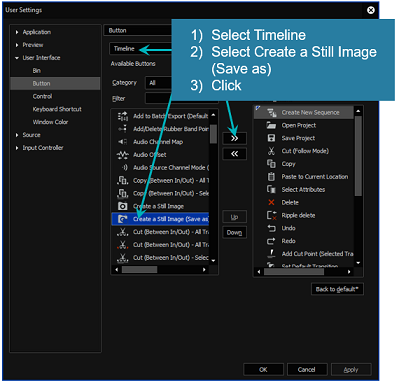Expand the Preview tree node
Screen dimensions: 399x385
click(x=17, y=45)
